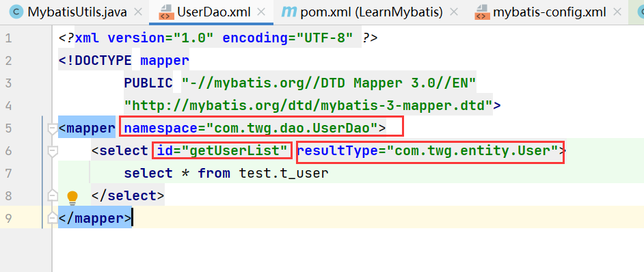This screenshot has height=272, width=644.
Task: Click the <!DOCTYPE keyword on line 2
Action: click(95, 61)
